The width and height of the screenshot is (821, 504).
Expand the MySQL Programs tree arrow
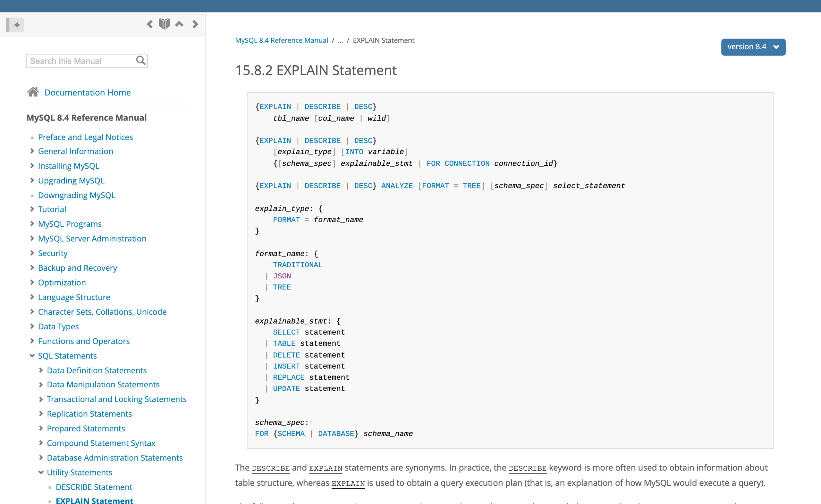32,224
